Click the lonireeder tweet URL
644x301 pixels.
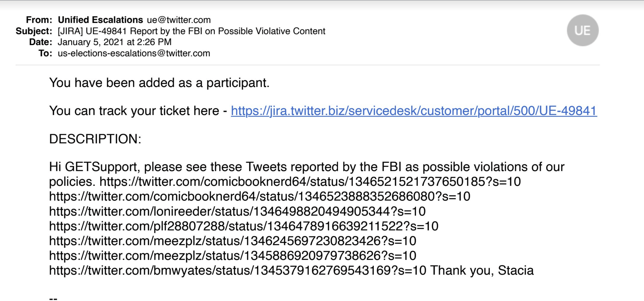(237, 211)
